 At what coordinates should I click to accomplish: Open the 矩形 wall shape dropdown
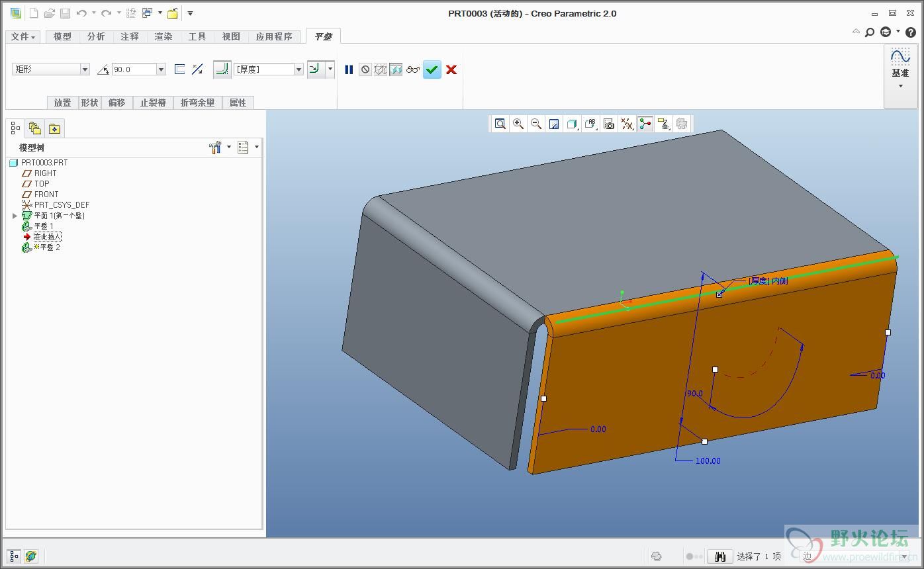click(85, 69)
